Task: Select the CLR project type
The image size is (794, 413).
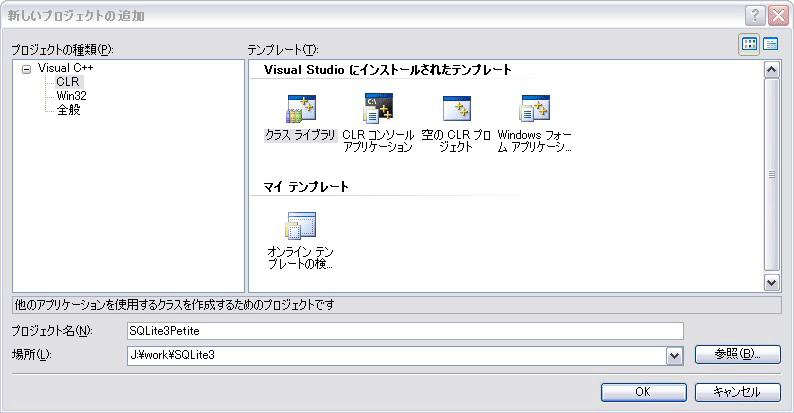Action: click(68, 82)
